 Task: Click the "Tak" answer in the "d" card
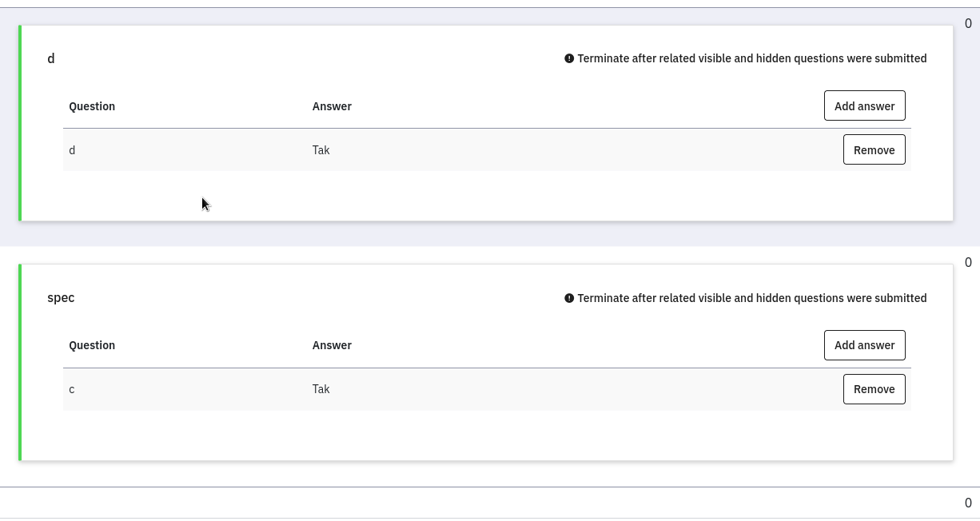pyautogui.click(x=321, y=150)
